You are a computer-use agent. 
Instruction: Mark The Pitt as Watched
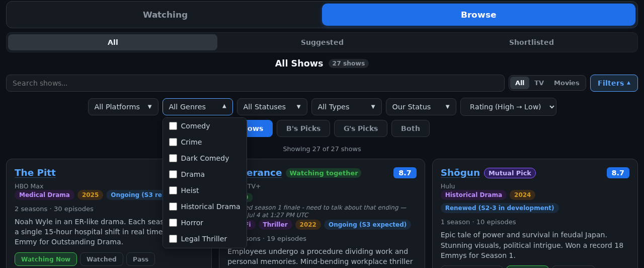[102, 259]
